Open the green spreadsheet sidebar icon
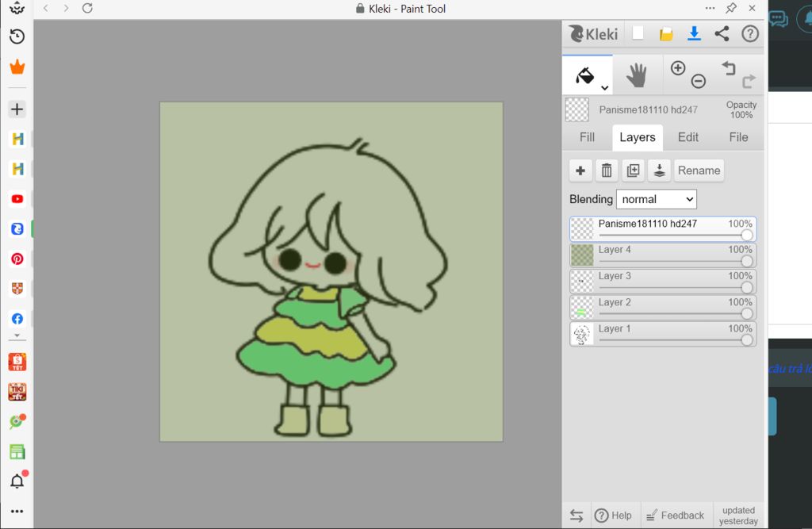The height and width of the screenshot is (529, 812). pyautogui.click(x=17, y=452)
